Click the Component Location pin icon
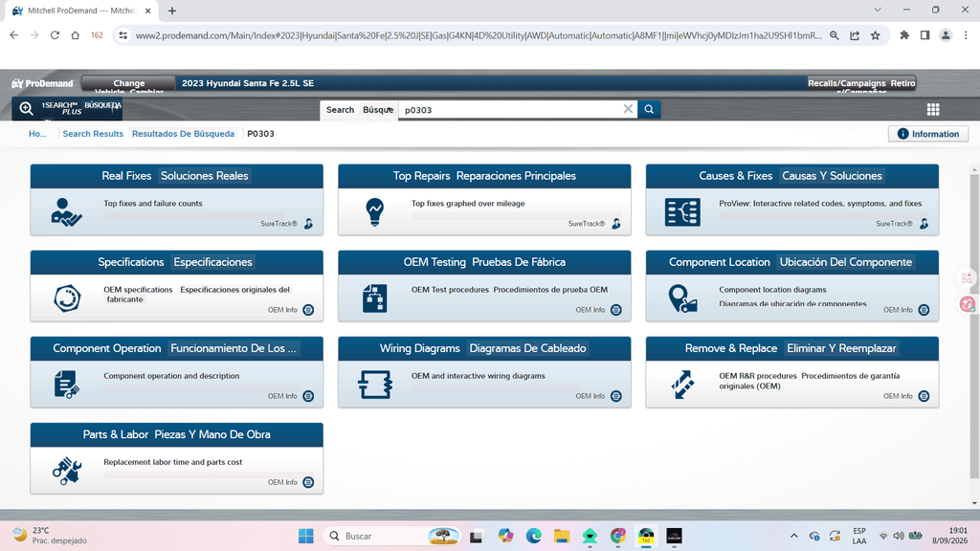Screen dimensions: 980x551 coord(682,298)
